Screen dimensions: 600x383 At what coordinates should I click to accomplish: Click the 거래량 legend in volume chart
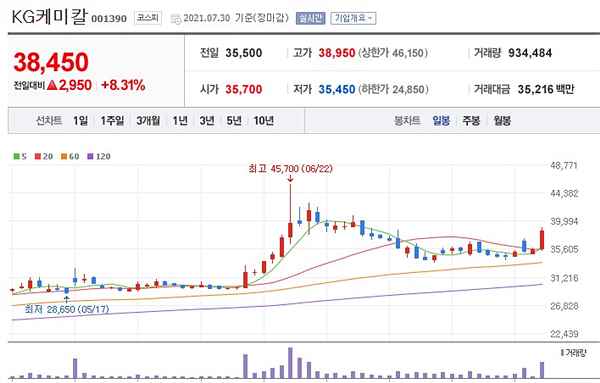click(573, 353)
